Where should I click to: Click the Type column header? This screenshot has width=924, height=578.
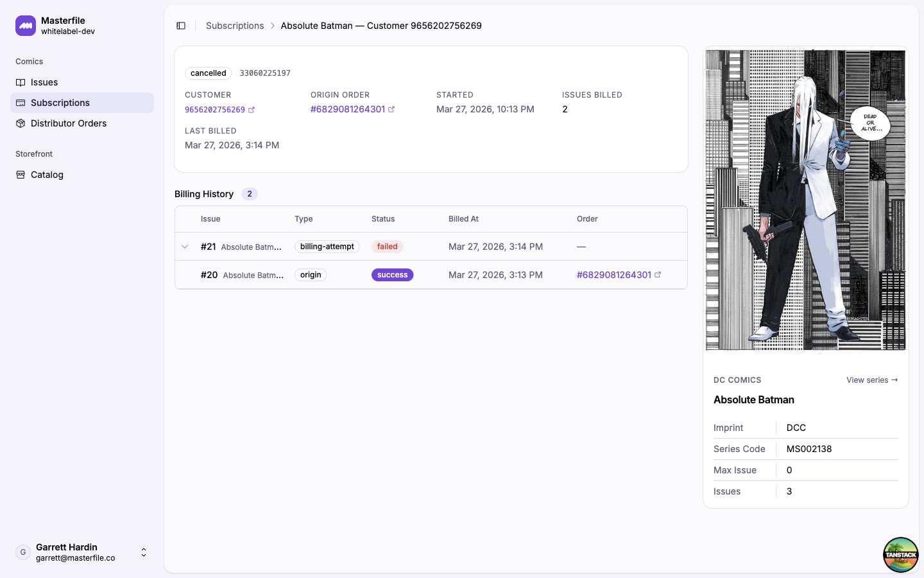point(304,219)
